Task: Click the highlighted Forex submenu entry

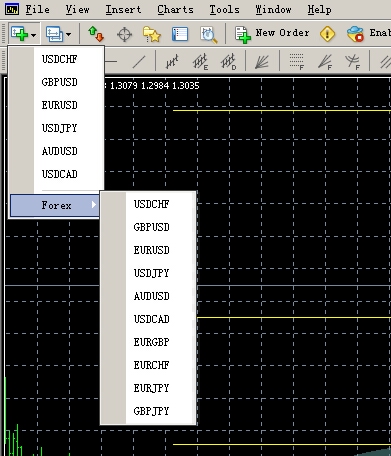Action: point(55,205)
